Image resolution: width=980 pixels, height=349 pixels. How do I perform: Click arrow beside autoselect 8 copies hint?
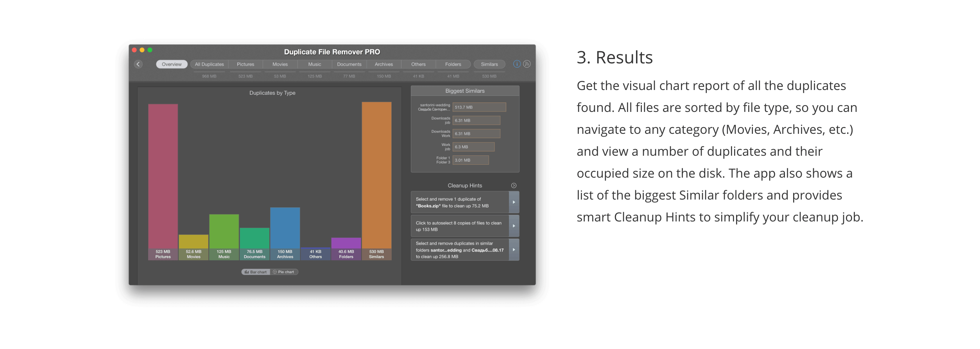(514, 226)
